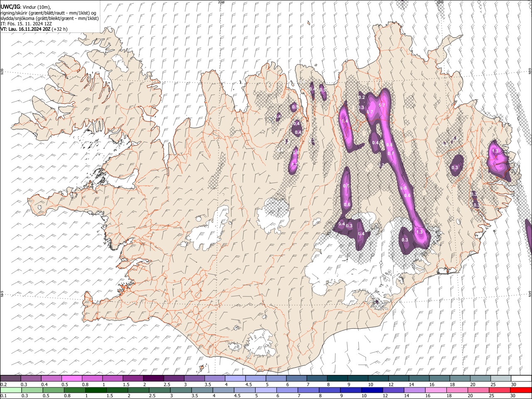532x399 pixels.
Task: Click the dark purple swatch between 0.2 and 0.3
Action: [x=11, y=378]
